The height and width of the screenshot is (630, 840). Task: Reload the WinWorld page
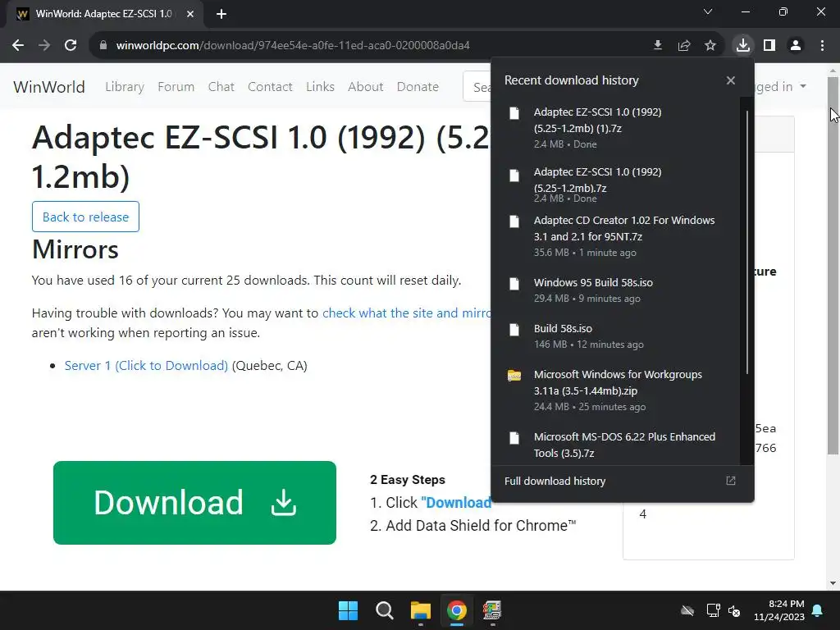click(71, 46)
